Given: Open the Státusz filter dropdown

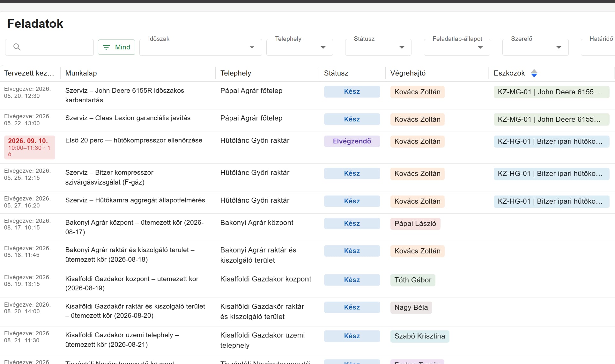Looking at the screenshot, I should tap(378, 47).
